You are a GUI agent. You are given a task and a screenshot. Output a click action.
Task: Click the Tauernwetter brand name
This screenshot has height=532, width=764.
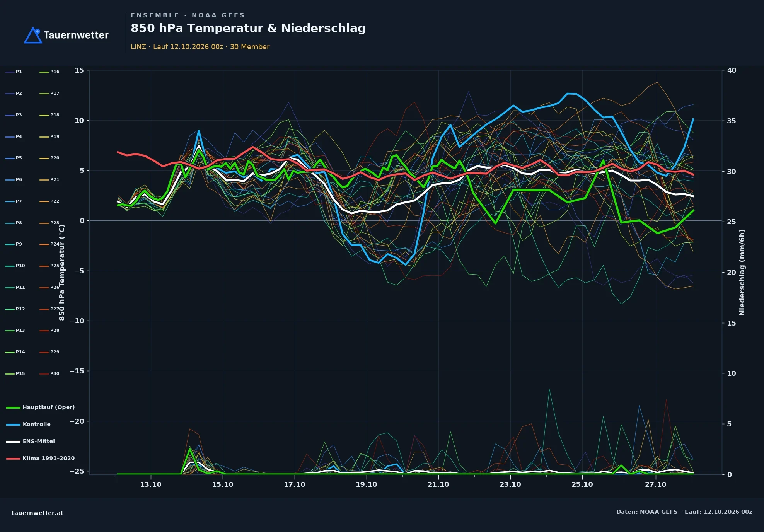[x=76, y=35]
